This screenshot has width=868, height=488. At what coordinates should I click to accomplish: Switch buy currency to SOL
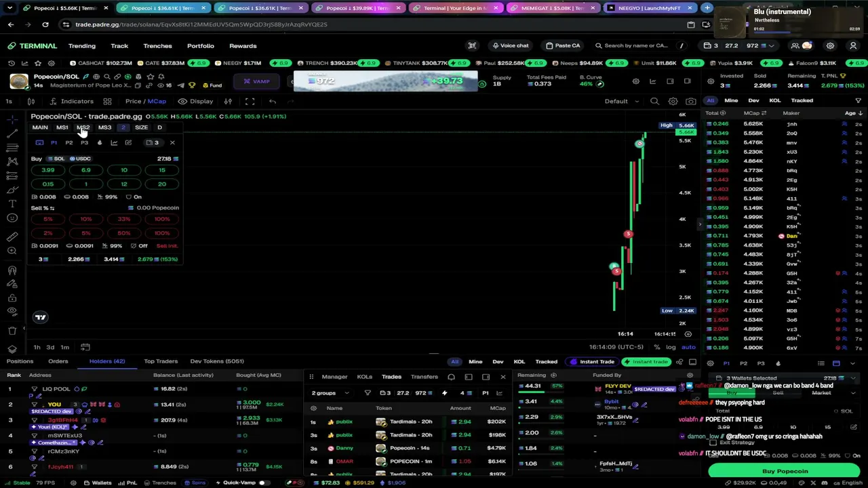coord(56,159)
